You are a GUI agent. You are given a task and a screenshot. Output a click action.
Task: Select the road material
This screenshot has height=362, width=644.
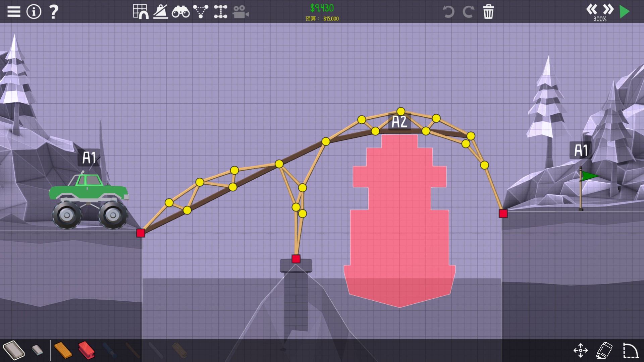tap(14, 350)
